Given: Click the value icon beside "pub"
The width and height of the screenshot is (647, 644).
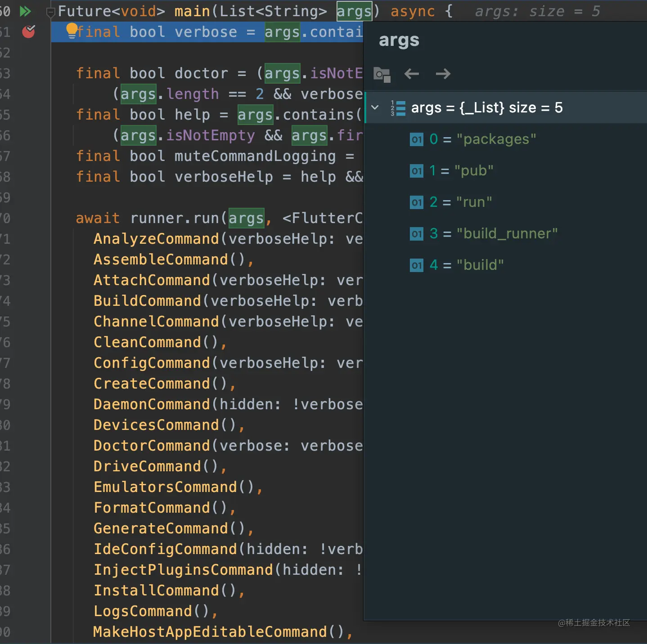Looking at the screenshot, I should (417, 171).
